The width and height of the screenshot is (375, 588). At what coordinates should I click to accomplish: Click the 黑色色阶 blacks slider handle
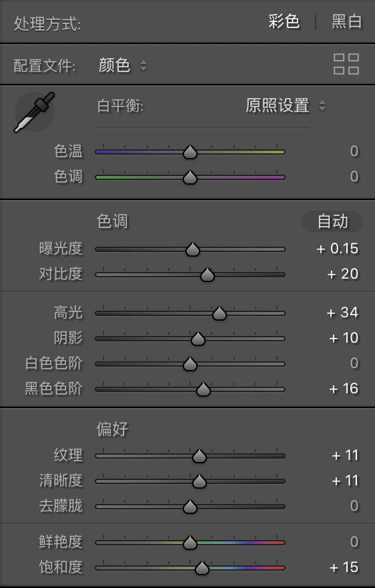click(203, 389)
